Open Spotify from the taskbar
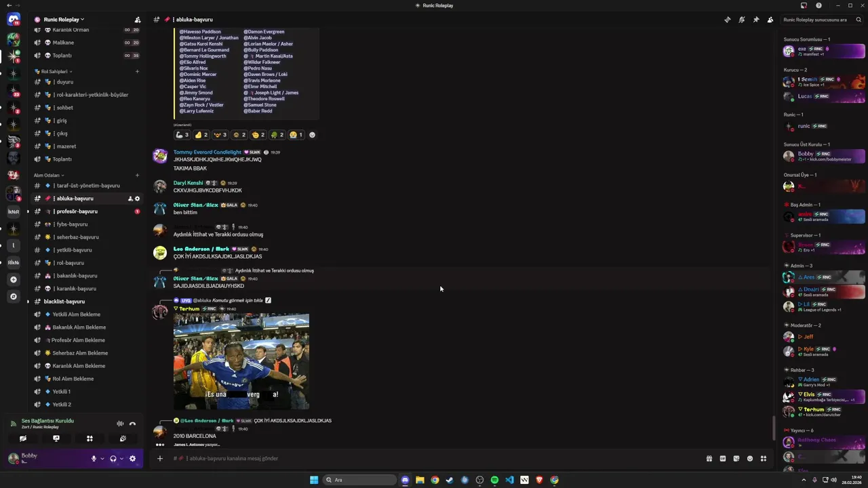The height and width of the screenshot is (488, 868). point(494,480)
